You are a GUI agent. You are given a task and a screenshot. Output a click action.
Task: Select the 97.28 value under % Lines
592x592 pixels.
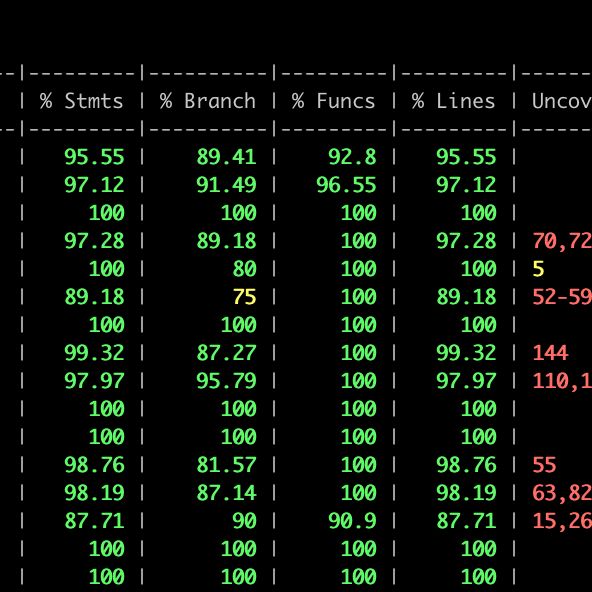(466, 241)
